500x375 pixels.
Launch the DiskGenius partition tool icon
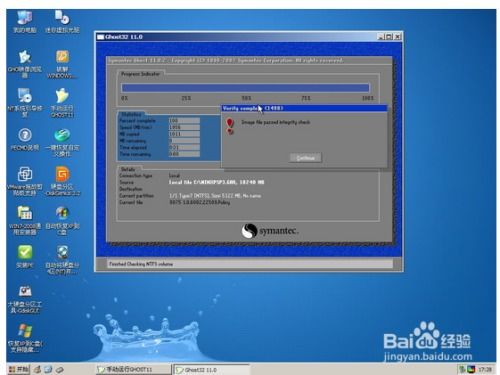pos(62,181)
